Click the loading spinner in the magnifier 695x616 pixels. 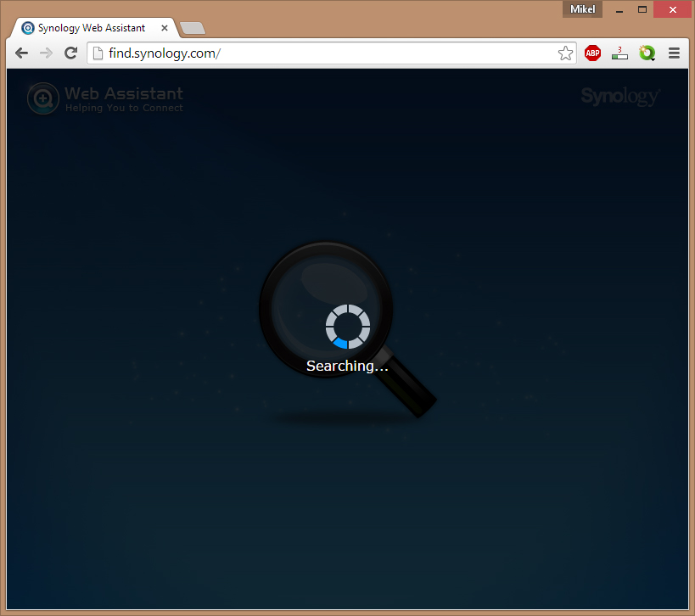348,327
